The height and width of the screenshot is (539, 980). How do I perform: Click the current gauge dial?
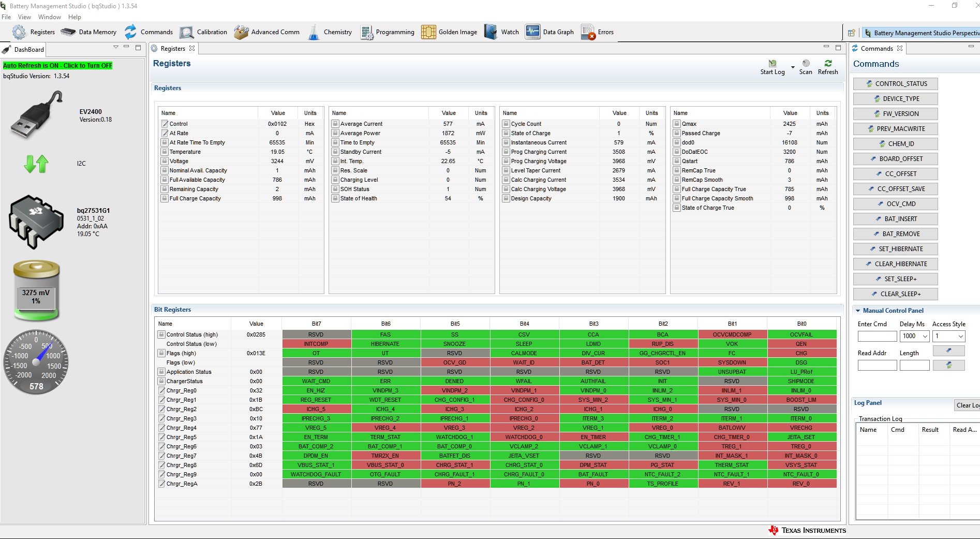click(x=36, y=362)
